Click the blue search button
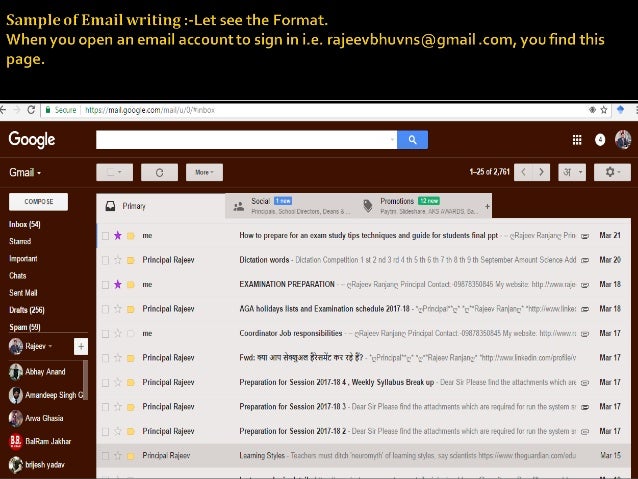 pyautogui.click(x=412, y=140)
